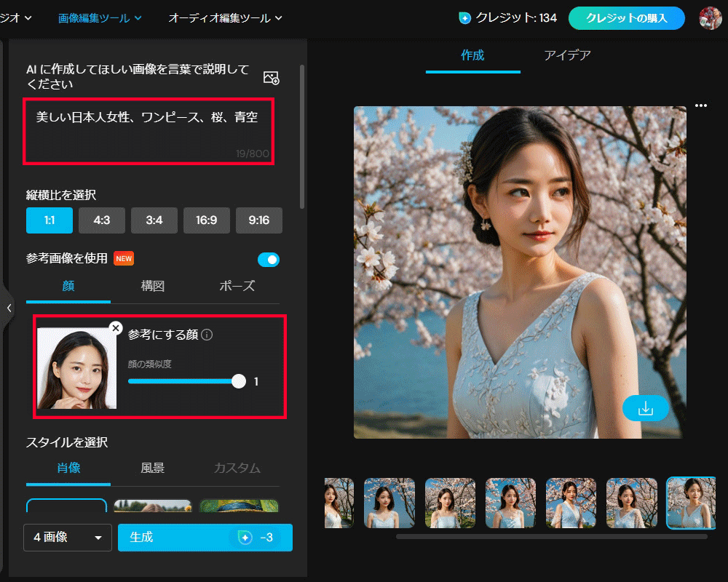Select the 16:9 aspect ratio
This screenshot has width=728, height=582.
[x=207, y=220]
